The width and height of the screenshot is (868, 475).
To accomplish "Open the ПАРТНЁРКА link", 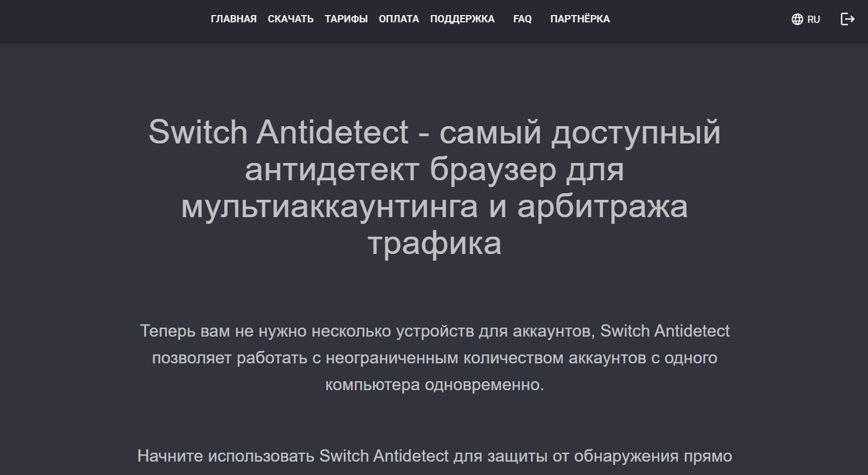I will 580,19.
